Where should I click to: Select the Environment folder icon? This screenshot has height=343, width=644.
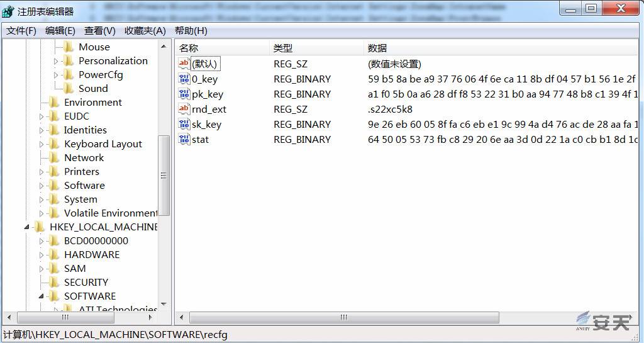click(54, 103)
